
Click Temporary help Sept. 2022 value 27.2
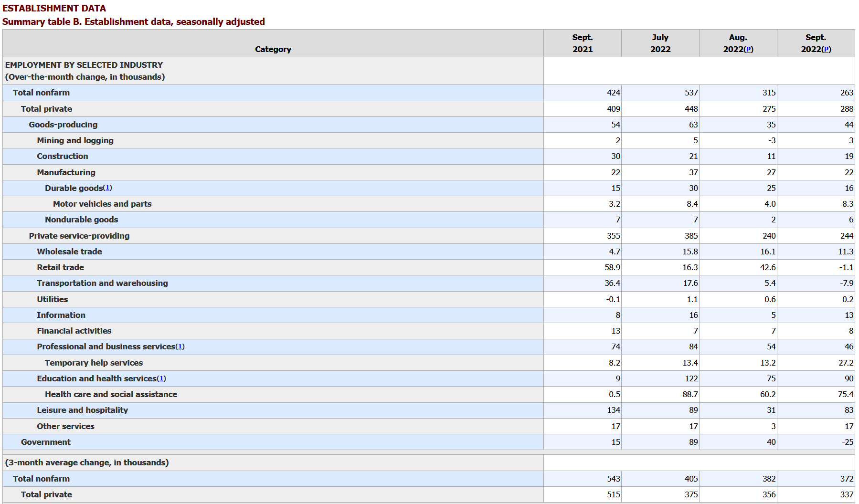pos(846,363)
